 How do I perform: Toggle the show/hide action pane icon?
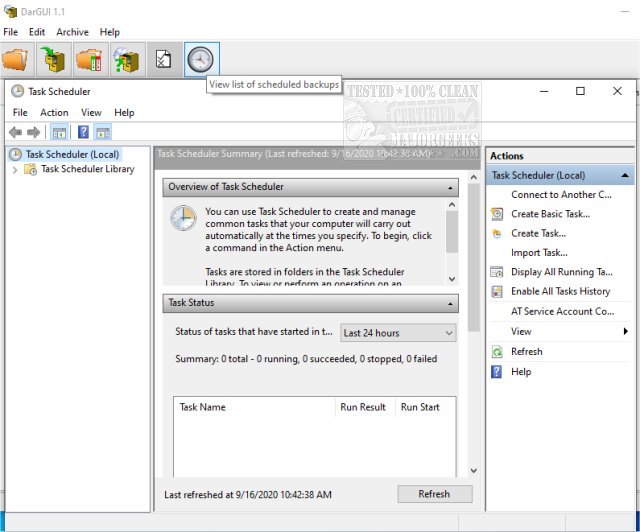click(103, 132)
